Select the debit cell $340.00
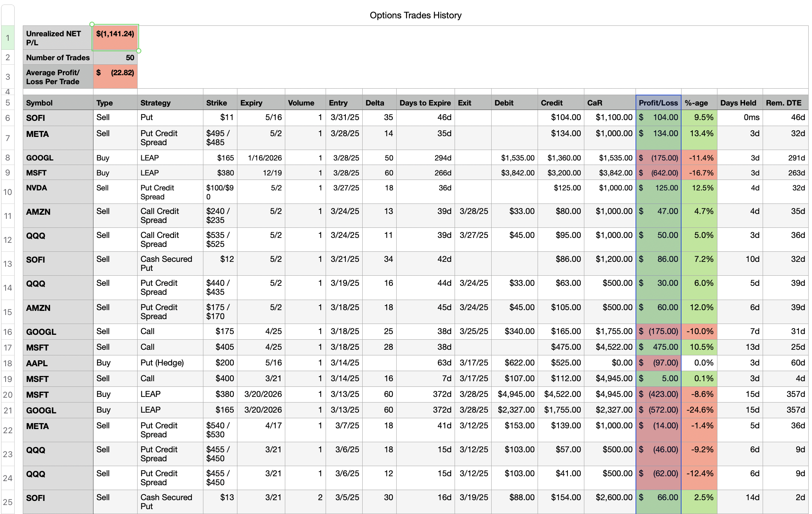 click(514, 332)
